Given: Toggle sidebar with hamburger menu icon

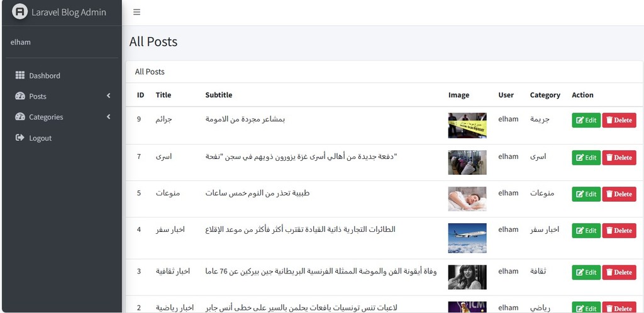Looking at the screenshot, I should point(136,13).
